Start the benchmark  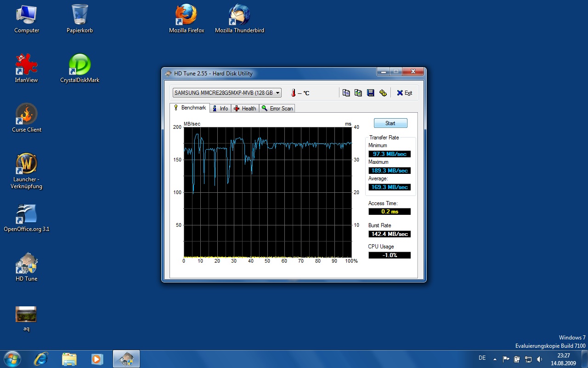tap(390, 123)
